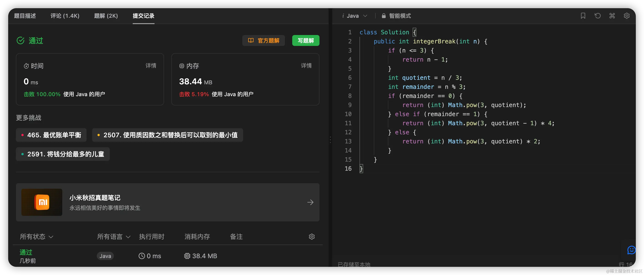Click the 官方题解 button

[x=264, y=40]
